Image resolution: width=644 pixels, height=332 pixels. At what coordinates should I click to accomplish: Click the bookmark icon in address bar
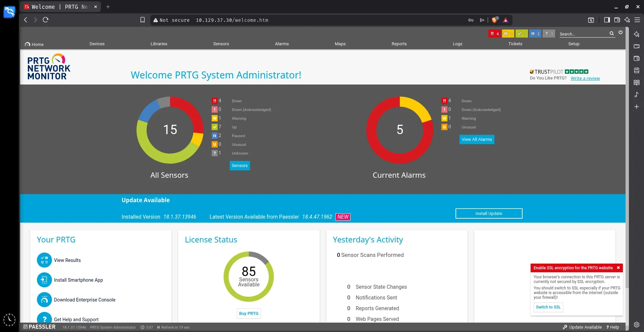(143, 20)
